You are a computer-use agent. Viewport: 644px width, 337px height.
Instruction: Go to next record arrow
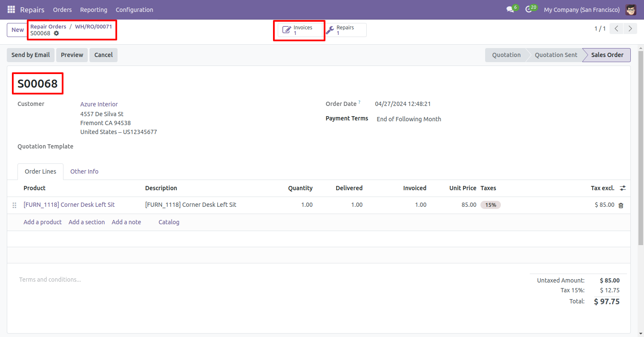pos(630,29)
